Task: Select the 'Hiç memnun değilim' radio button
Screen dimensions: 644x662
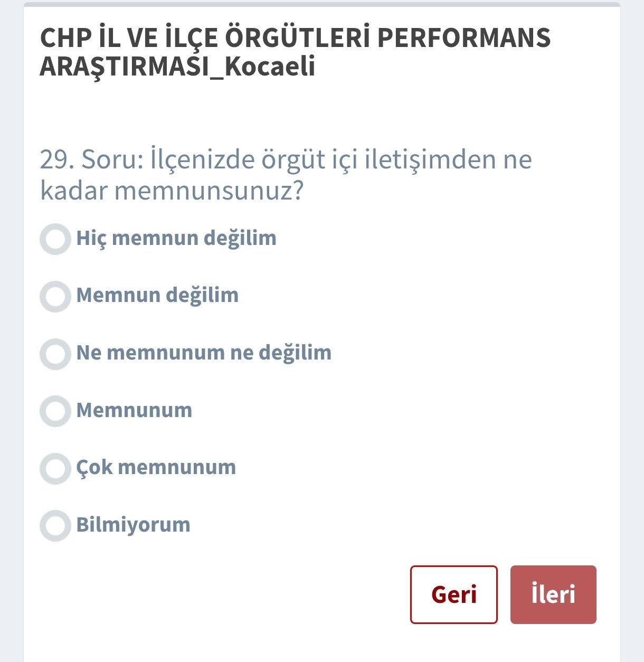Action: (x=55, y=239)
